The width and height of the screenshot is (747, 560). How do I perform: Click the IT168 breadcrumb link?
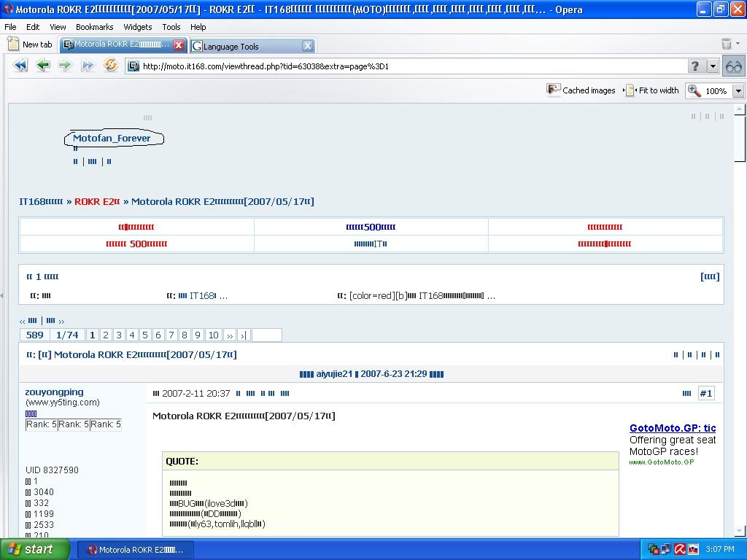[41, 201]
